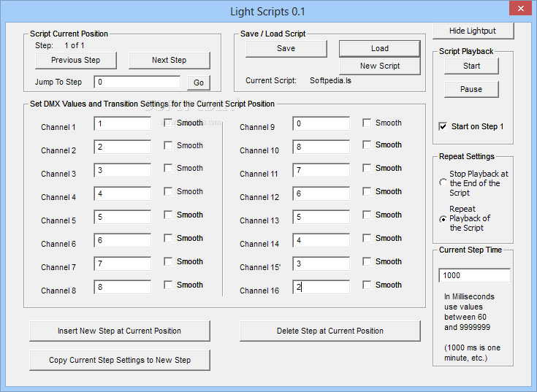Delete Step at Current Position
Viewport: 537px width, 392px height.
click(330, 331)
